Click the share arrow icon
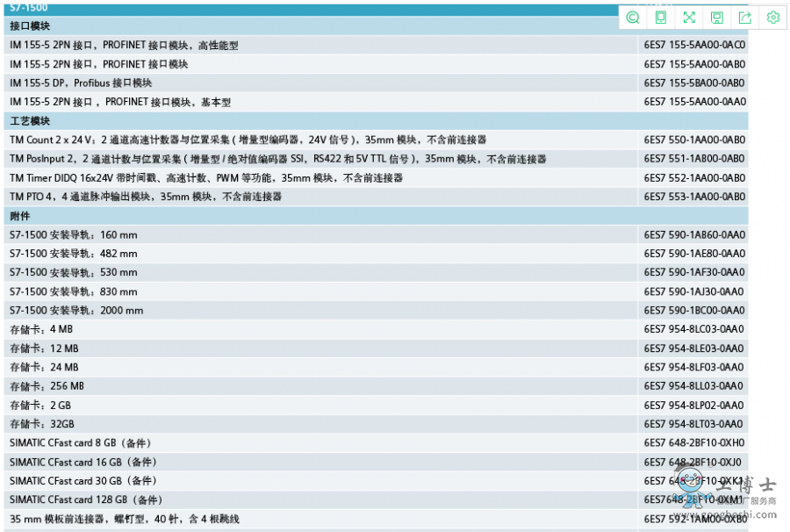The height and width of the screenshot is (532, 790). [745, 18]
